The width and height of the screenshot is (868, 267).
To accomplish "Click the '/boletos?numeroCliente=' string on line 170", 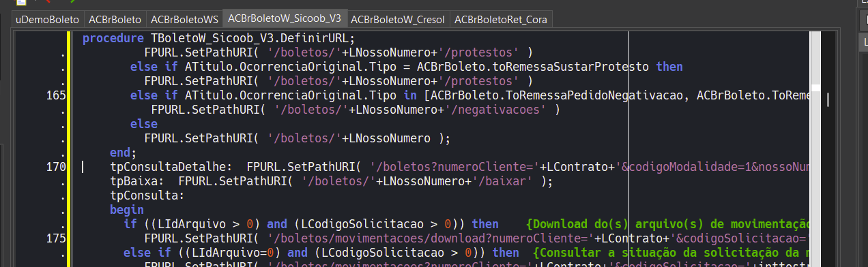I will [x=454, y=166].
